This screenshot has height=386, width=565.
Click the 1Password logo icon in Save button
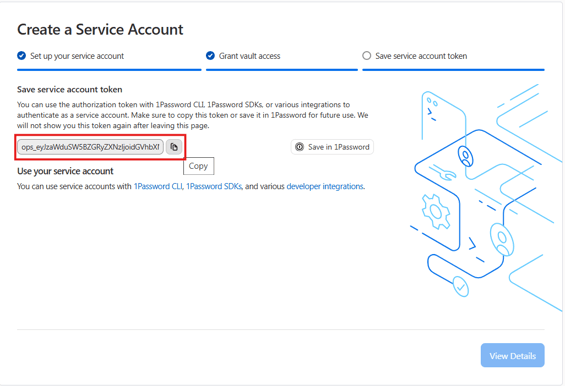pos(299,147)
